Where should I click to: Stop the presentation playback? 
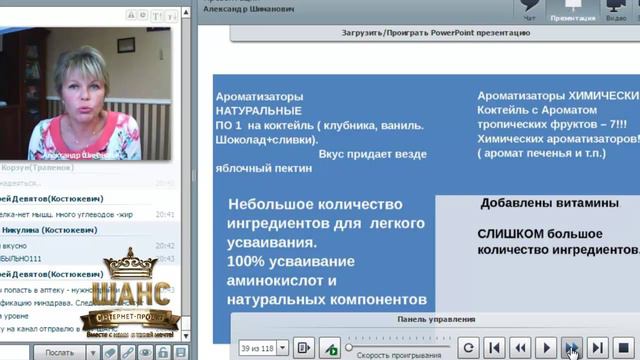(x=623, y=348)
